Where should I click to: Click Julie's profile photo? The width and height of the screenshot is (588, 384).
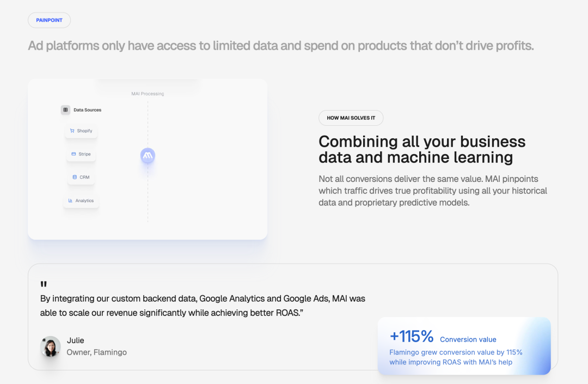pos(51,347)
